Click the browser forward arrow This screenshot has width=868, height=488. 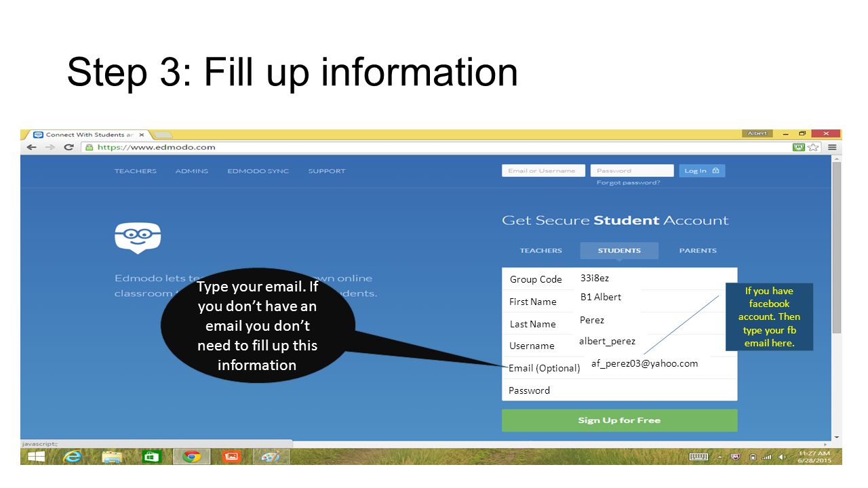[50, 147]
